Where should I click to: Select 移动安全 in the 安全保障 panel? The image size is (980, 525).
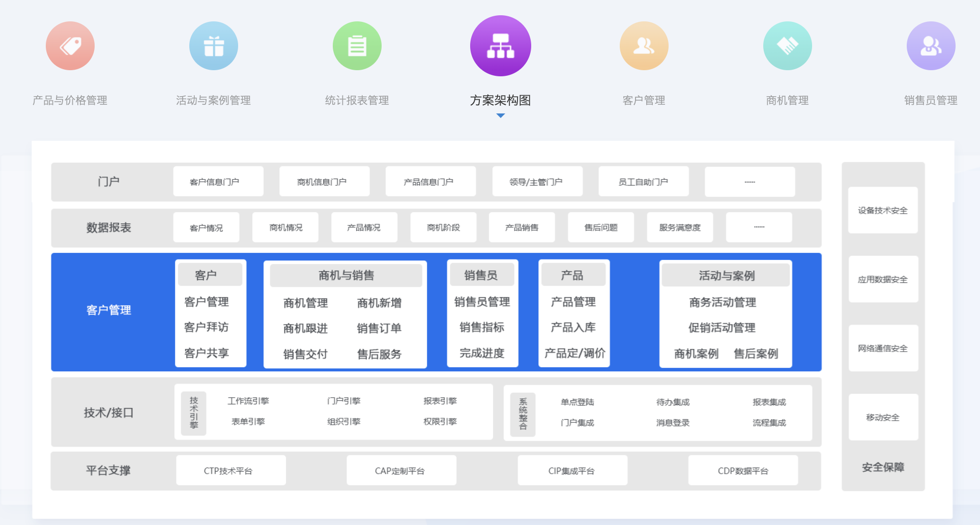coord(883,417)
